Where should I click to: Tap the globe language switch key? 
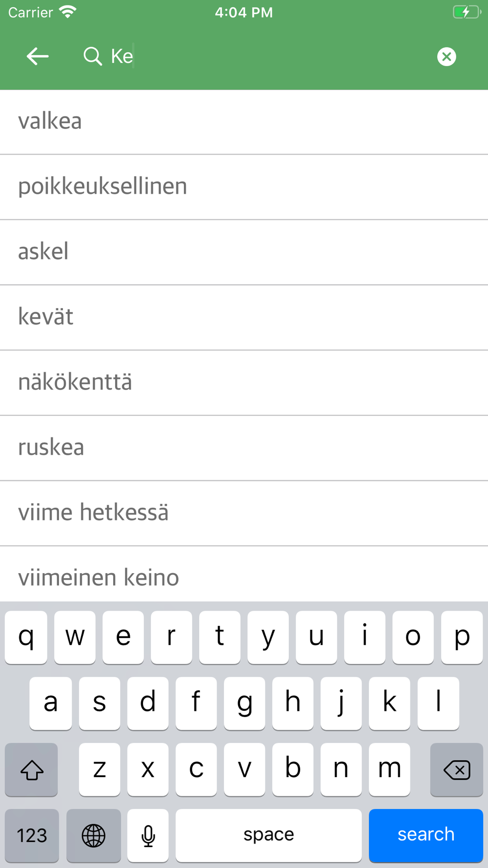93,835
